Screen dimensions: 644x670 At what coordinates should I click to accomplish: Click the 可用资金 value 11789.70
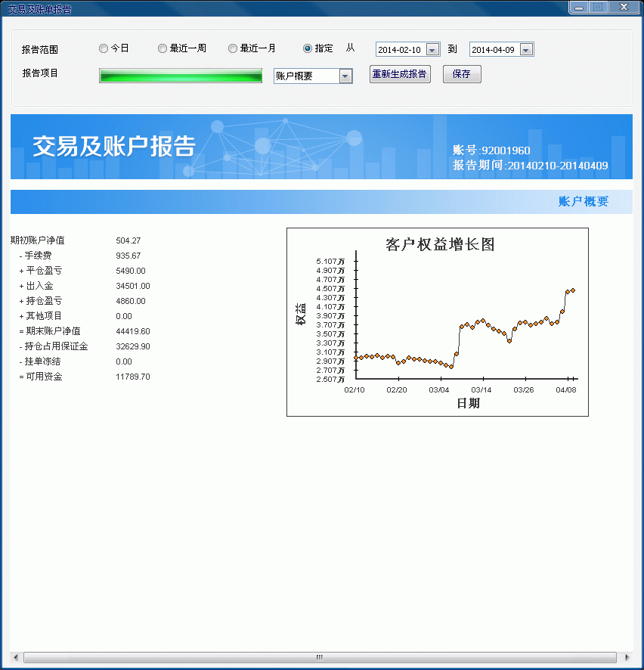pyautogui.click(x=133, y=377)
